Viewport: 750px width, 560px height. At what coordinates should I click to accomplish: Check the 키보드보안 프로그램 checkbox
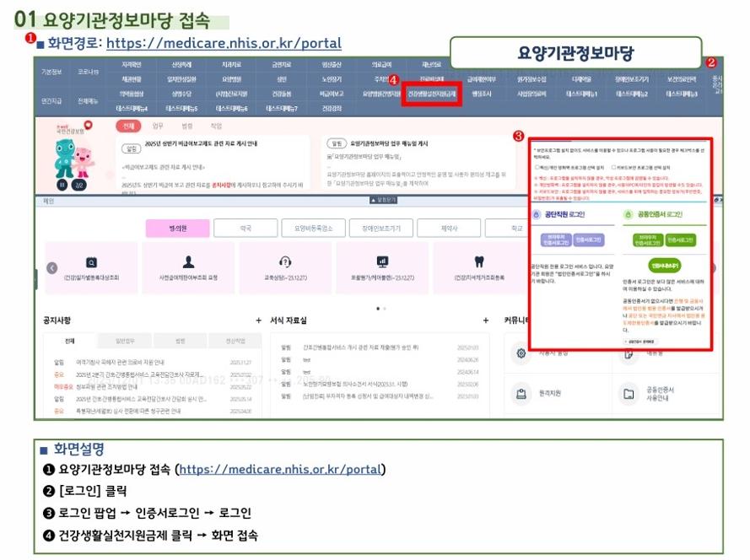pyautogui.click(x=612, y=167)
